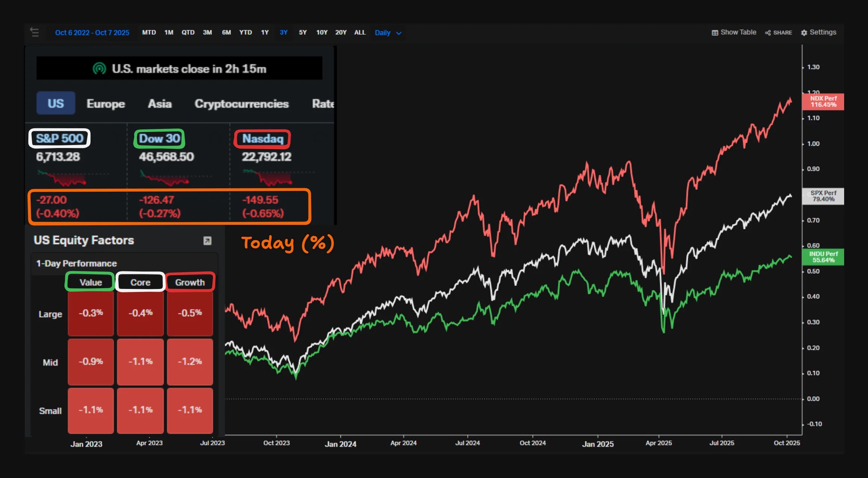Click the Mid Value -0.9% heatmap cell
Viewport: 868px width, 478px height.
pyautogui.click(x=91, y=362)
